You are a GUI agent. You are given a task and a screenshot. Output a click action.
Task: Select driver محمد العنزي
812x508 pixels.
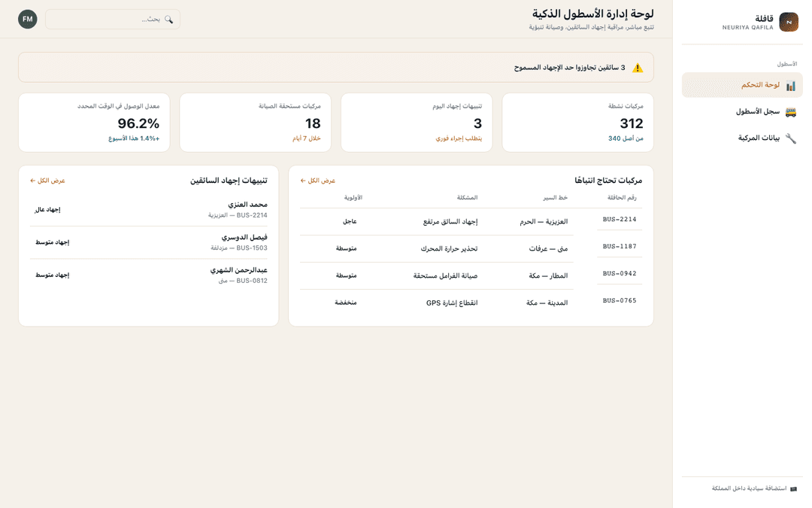[247, 204]
